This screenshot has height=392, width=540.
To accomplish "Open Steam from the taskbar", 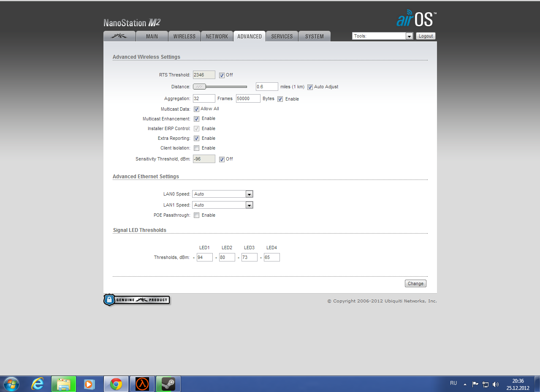I will pos(168,384).
